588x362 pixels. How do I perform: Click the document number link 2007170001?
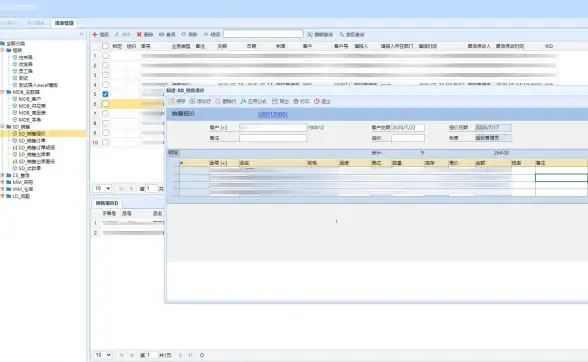(x=273, y=114)
